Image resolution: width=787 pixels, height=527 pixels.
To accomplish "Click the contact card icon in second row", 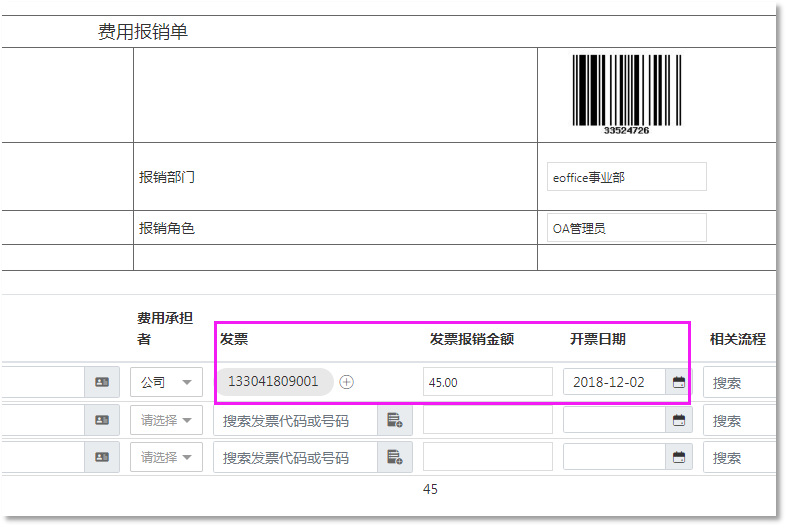I will point(102,420).
